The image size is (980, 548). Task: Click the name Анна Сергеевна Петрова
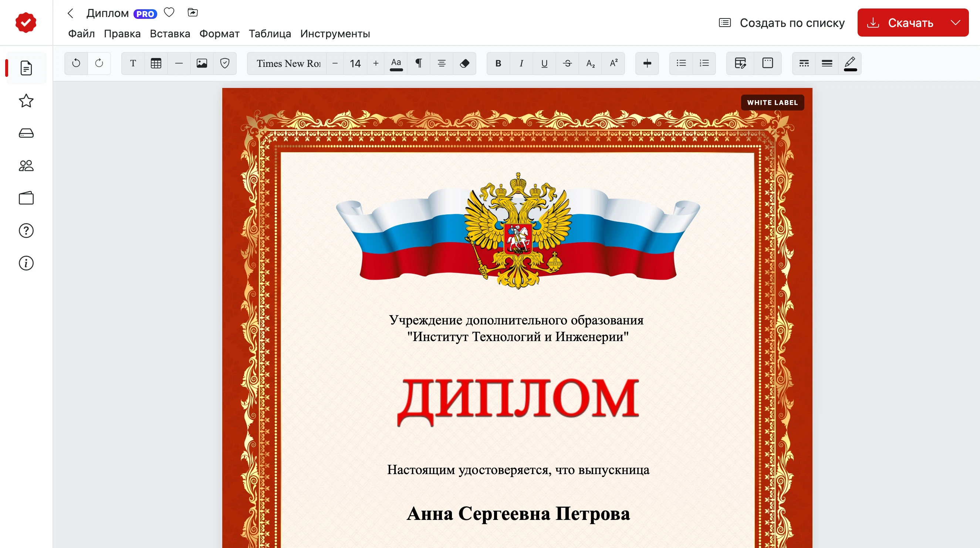(518, 514)
